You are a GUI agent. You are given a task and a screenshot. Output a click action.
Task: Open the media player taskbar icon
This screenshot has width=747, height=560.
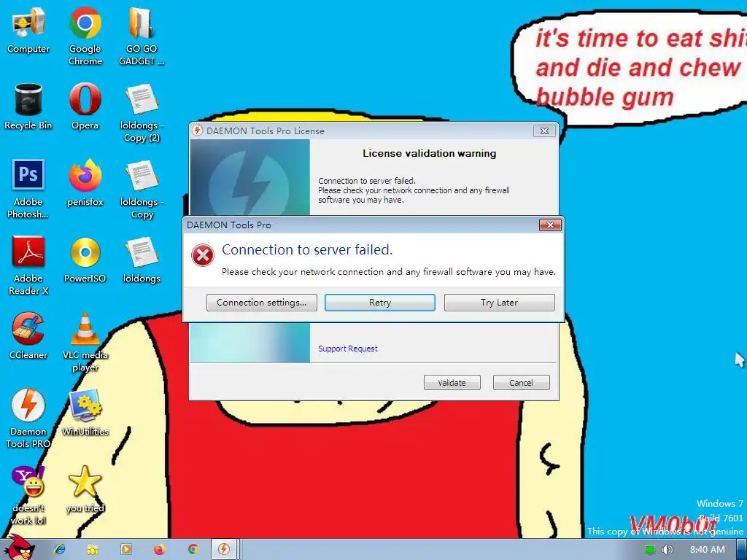(x=126, y=549)
